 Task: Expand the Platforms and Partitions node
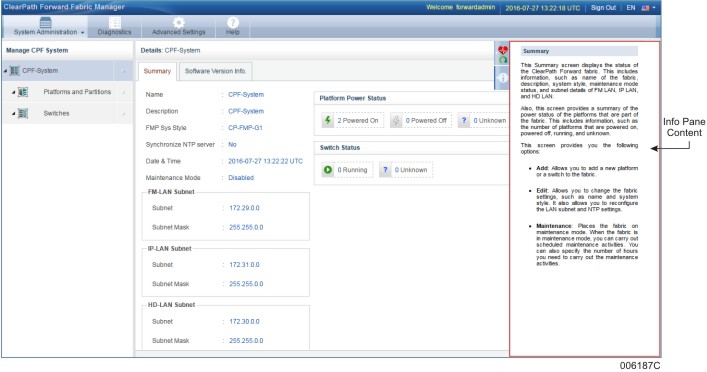tap(14, 92)
